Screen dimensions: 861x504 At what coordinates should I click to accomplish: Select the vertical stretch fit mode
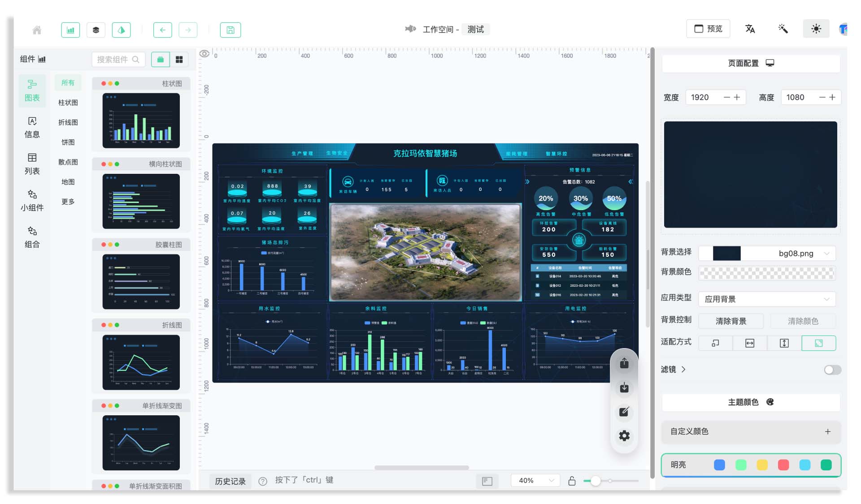[784, 343]
